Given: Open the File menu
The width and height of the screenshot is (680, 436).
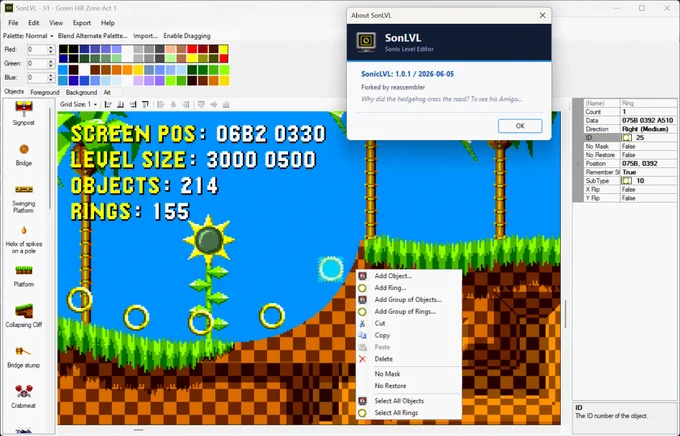Looking at the screenshot, I should click(13, 23).
